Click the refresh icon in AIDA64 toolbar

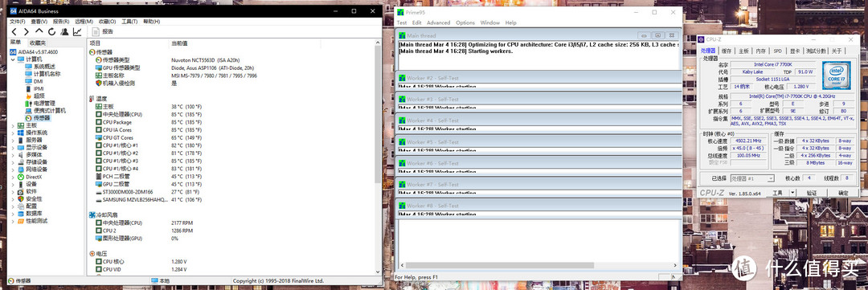[51, 31]
